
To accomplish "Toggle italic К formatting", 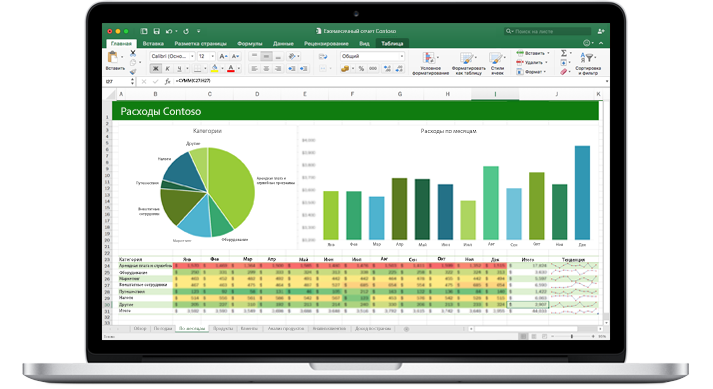I will point(167,69).
